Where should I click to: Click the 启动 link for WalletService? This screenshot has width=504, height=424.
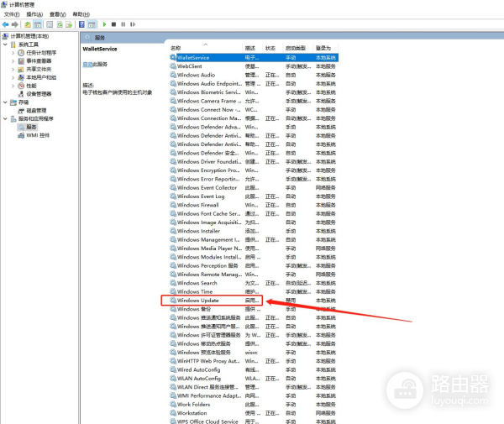pyautogui.click(x=87, y=64)
